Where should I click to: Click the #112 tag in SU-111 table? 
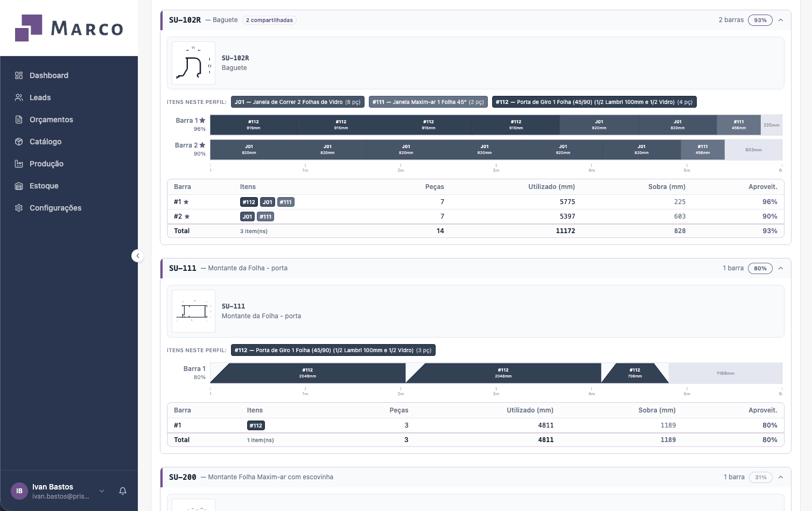tap(256, 425)
